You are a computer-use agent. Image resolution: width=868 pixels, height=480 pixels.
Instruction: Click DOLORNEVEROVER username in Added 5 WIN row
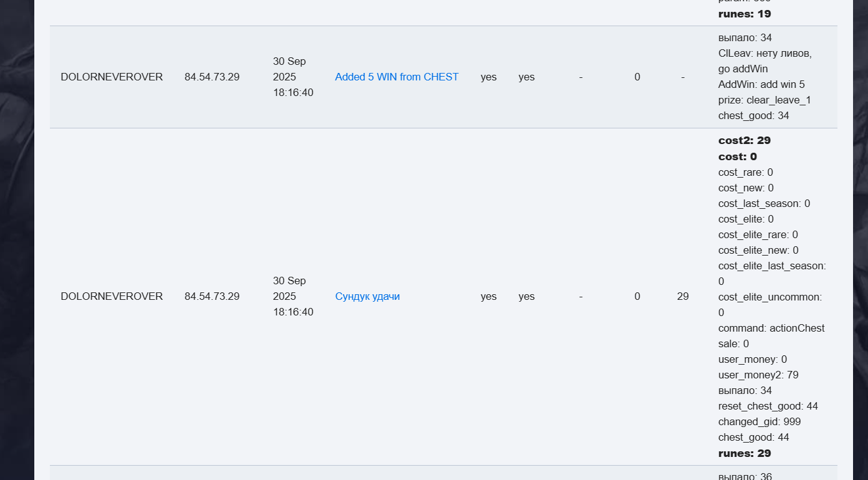(112, 77)
